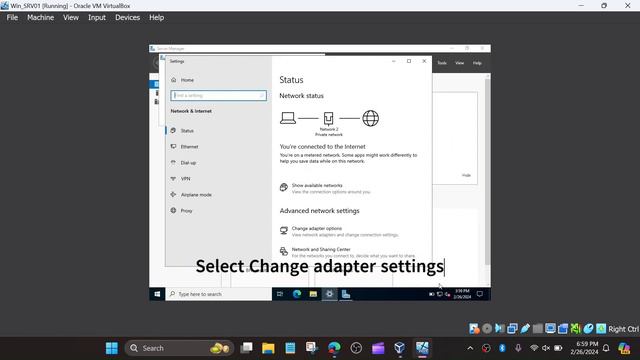Click the Settings gear in guest taskbar
The image size is (640, 360).
tap(329, 294)
